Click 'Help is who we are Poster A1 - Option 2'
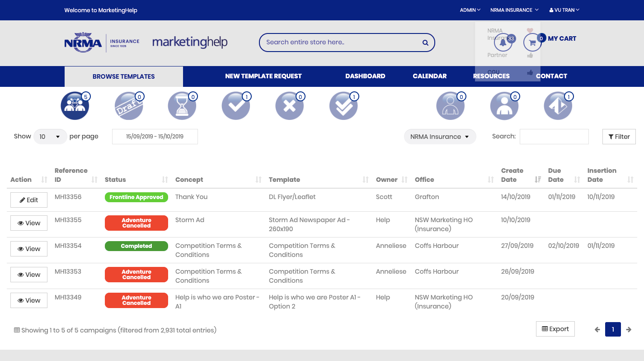This screenshot has width=644, height=361. pos(315,302)
